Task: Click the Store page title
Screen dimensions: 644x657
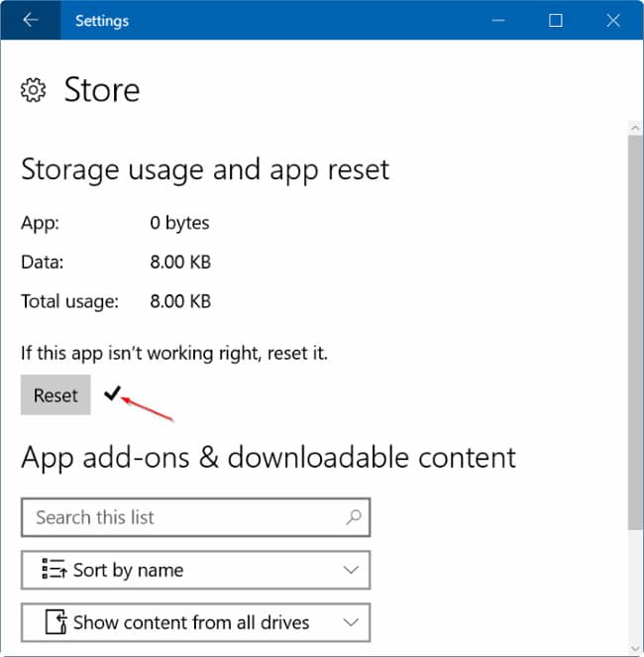Action: 102,89
